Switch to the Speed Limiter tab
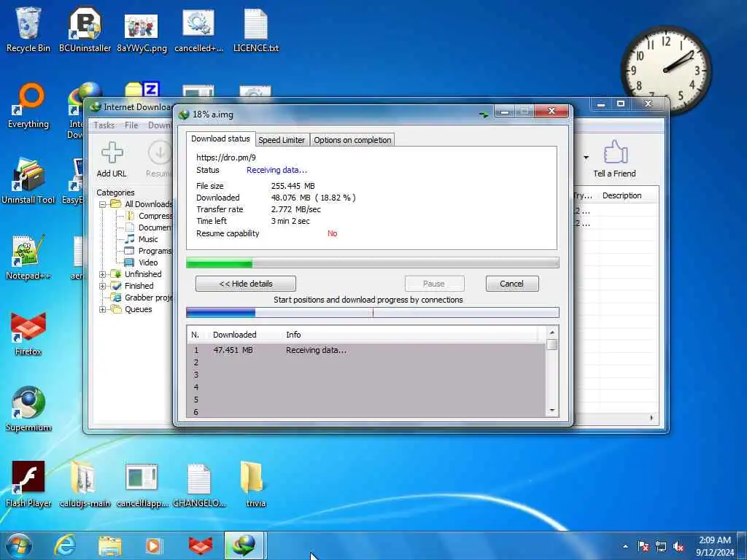 (282, 140)
